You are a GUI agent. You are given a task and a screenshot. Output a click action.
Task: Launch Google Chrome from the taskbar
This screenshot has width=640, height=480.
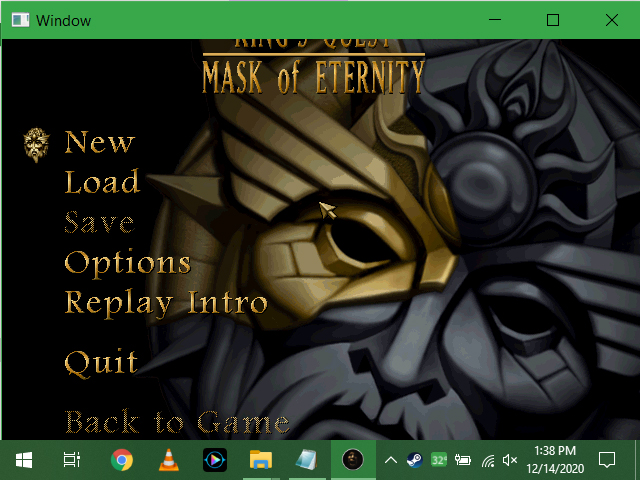122,460
